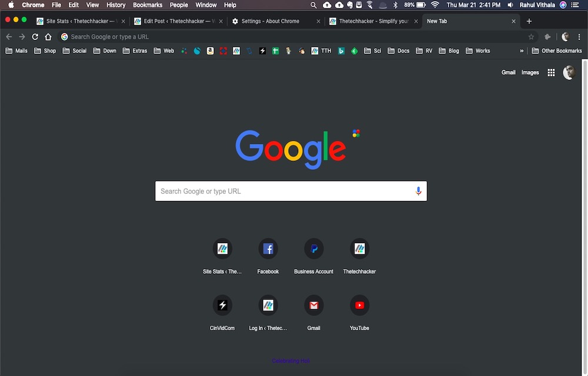Click the TTH bookmark

322,51
